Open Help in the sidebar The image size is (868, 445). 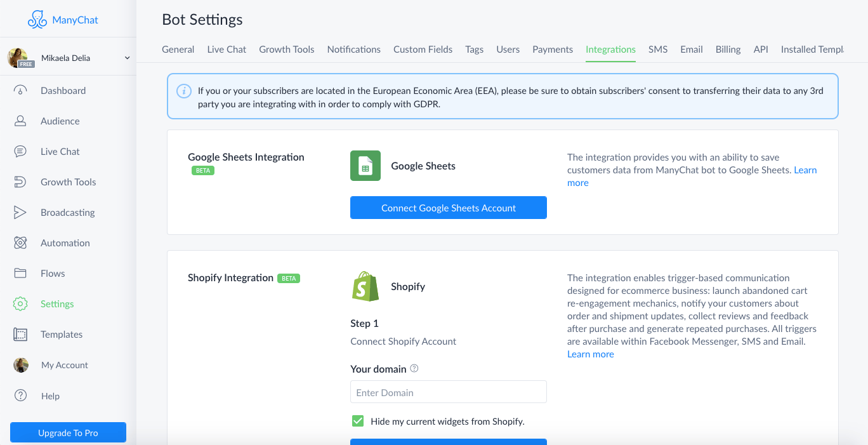coord(50,396)
